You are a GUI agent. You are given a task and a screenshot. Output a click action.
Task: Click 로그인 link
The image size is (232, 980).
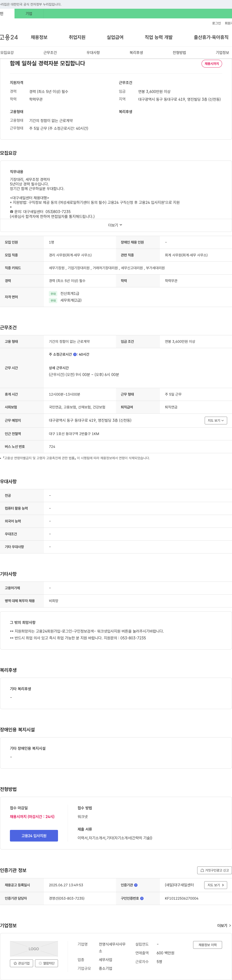[217, 23]
